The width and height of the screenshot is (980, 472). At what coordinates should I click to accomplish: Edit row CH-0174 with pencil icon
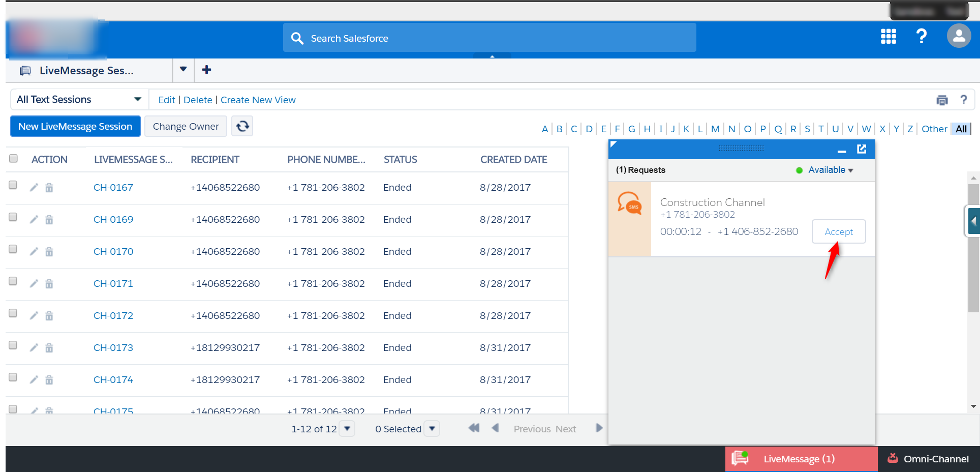tap(34, 380)
